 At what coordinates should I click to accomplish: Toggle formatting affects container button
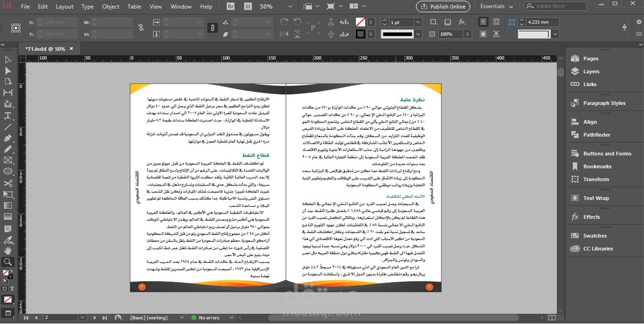coord(5,289)
